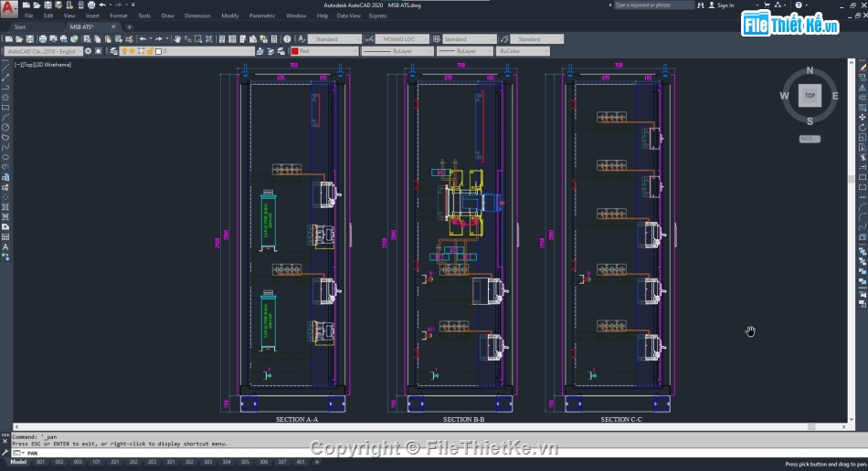Click the layer color white swatch
This screenshot has height=471, width=868.
pyautogui.click(x=158, y=51)
